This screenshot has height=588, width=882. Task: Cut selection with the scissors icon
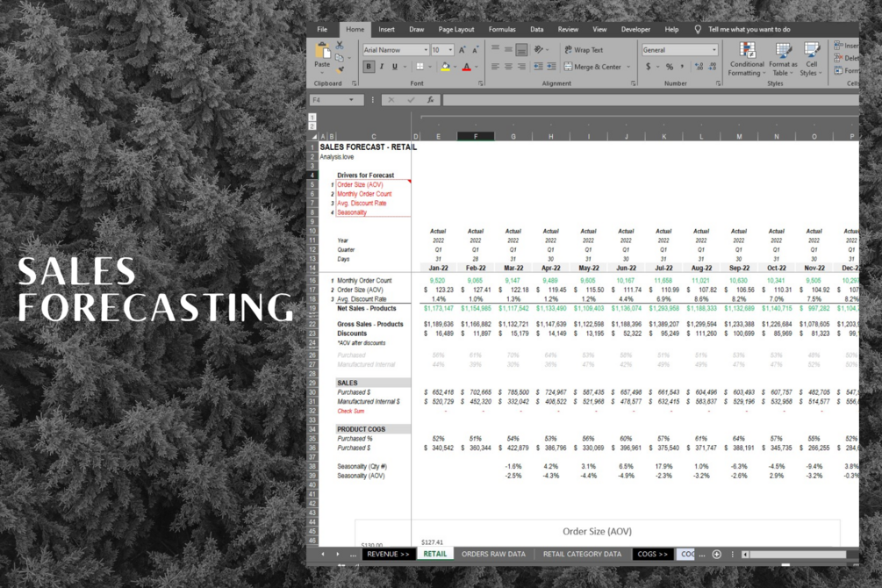[x=340, y=45]
